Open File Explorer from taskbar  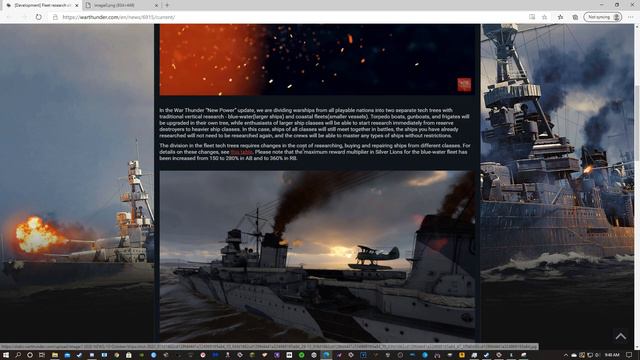pyautogui.click(x=54, y=355)
